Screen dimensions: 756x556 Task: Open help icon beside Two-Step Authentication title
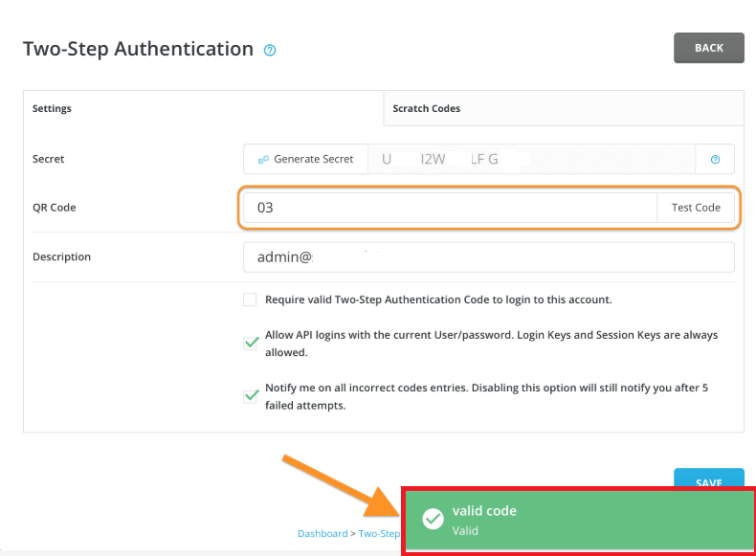pyautogui.click(x=270, y=50)
